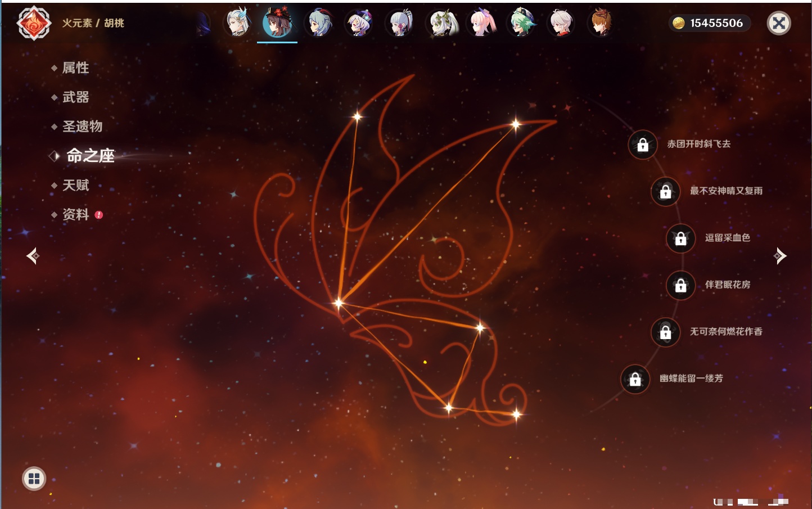This screenshot has height=509, width=812.
Task: Open the 属性 attributes tab
Action: tap(75, 68)
